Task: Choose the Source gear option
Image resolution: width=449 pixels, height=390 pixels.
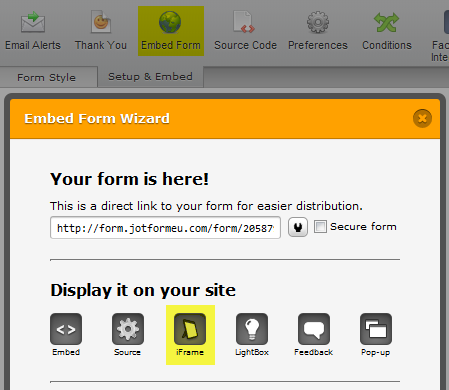Action: 128,335
